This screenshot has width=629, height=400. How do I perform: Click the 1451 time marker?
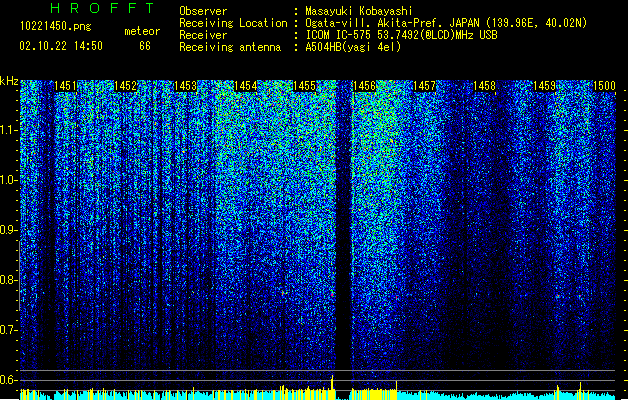(65, 86)
